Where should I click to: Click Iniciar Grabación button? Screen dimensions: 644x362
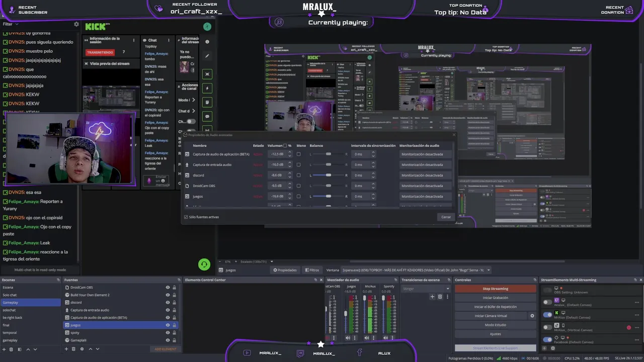pyautogui.click(x=496, y=298)
